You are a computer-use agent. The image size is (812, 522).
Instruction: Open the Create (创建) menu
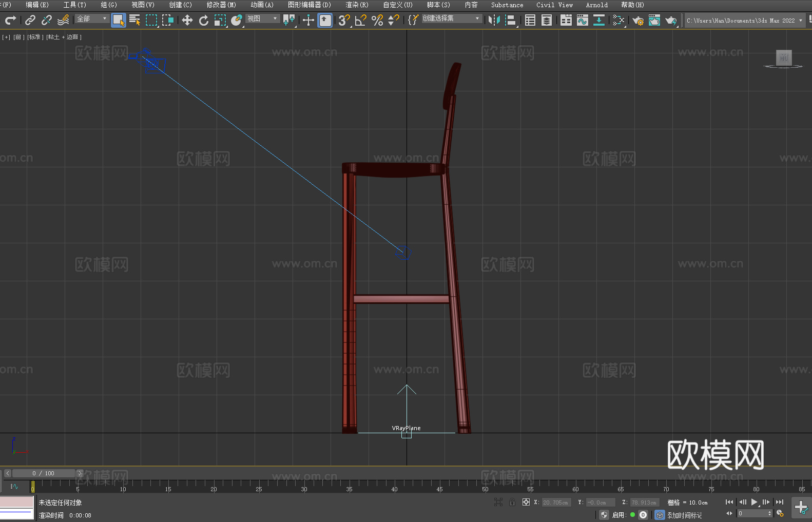tap(180, 5)
